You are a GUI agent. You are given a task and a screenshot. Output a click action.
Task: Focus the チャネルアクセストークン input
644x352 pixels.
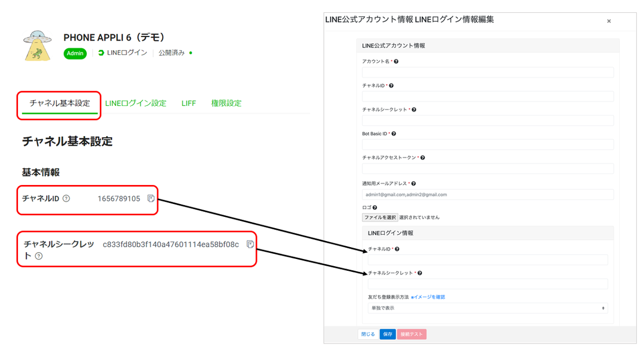[487, 169]
